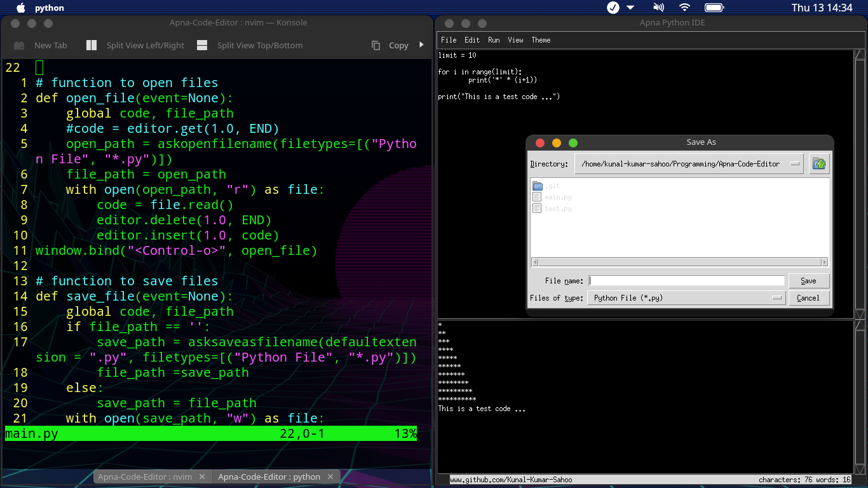The height and width of the screenshot is (488, 868).
Task: Click the file list scrollbar's right arrow
Action: 825,262
